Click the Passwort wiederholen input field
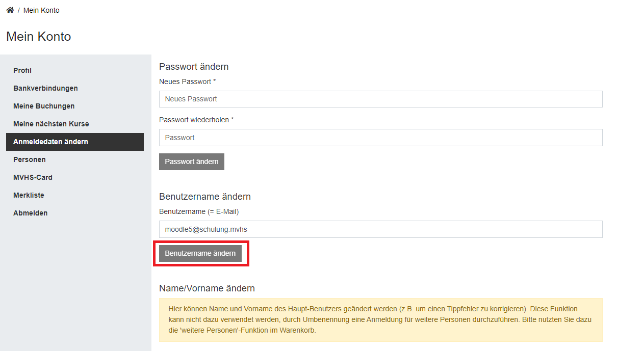This screenshot has height=351, width=644. pyautogui.click(x=381, y=138)
